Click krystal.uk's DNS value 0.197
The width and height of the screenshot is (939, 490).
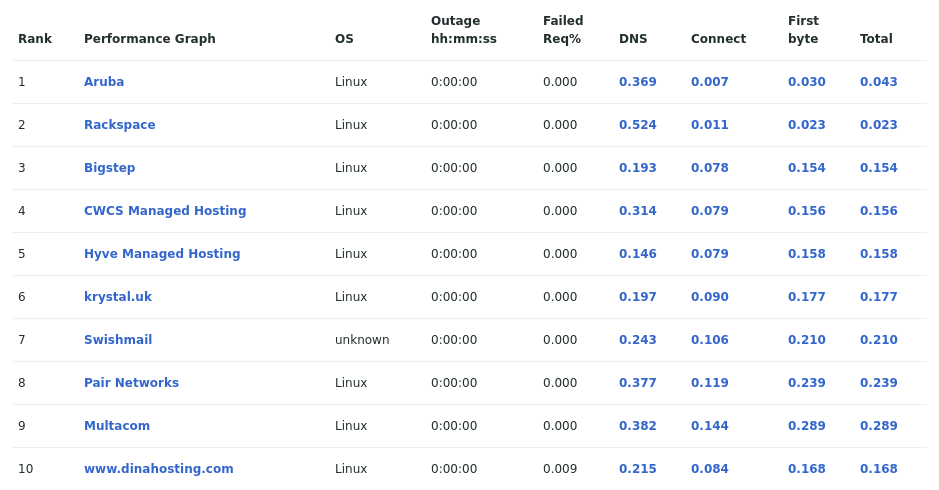pos(637,297)
